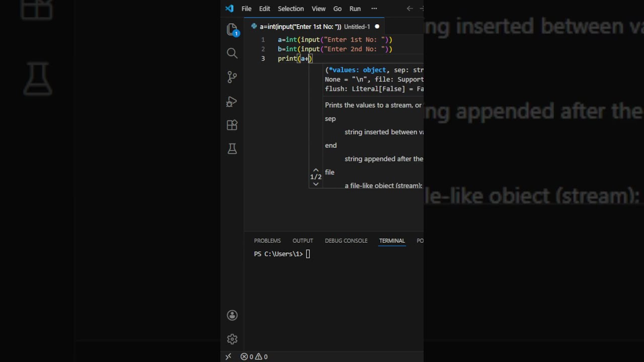The width and height of the screenshot is (644, 362).
Task: Click line number 1 in the gutter
Action: (x=263, y=40)
